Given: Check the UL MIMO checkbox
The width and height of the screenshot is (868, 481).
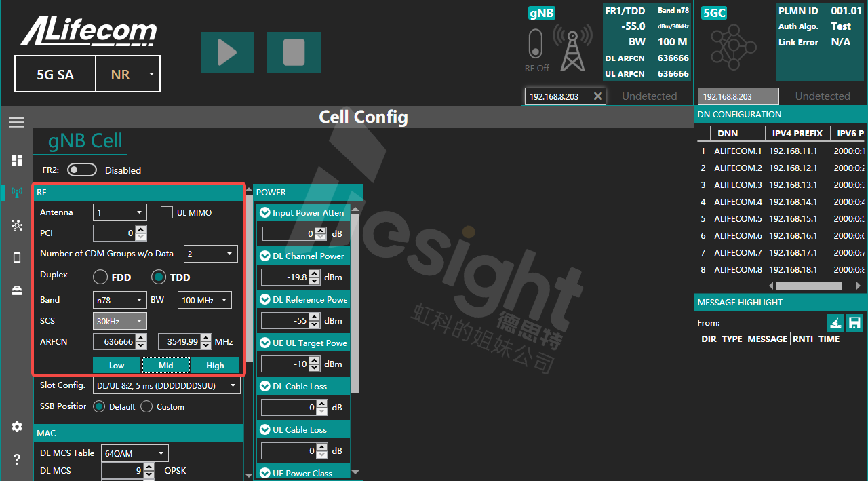Looking at the screenshot, I should [167, 212].
